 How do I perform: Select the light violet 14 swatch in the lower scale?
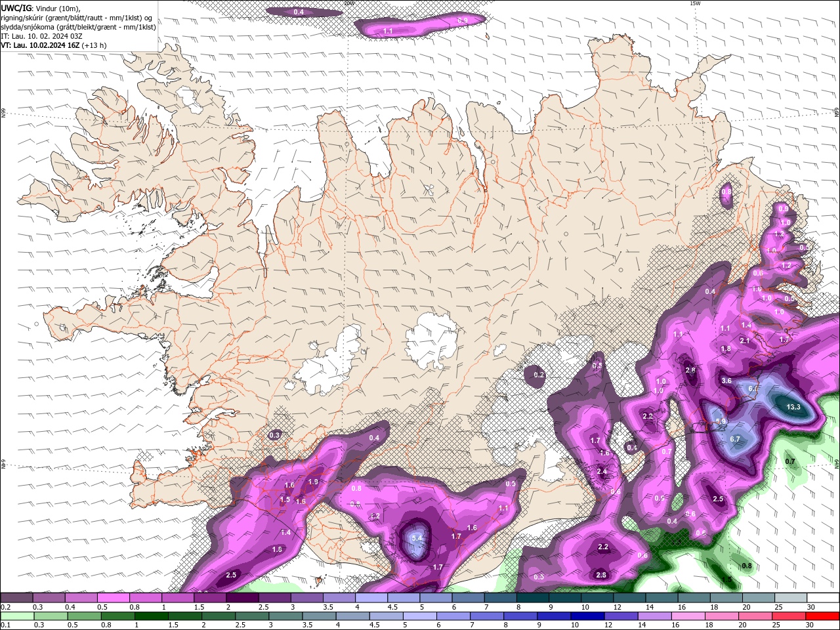pyautogui.click(x=654, y=616)
